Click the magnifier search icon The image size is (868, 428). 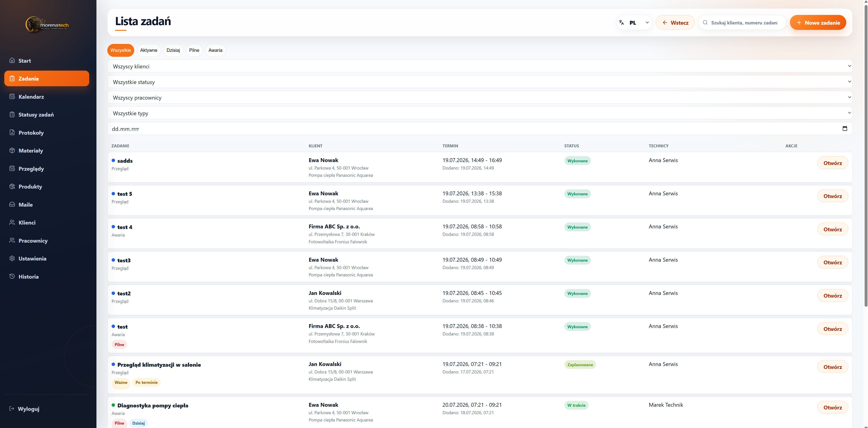click(x=705, y=23)
